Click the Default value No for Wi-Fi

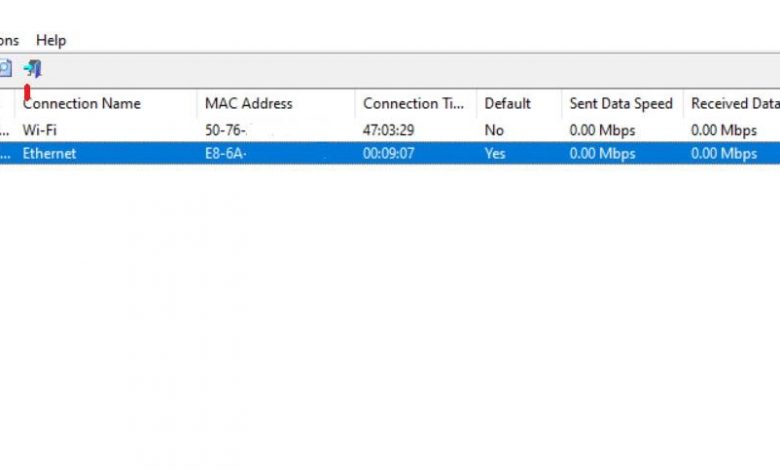(x=494, y=130)
